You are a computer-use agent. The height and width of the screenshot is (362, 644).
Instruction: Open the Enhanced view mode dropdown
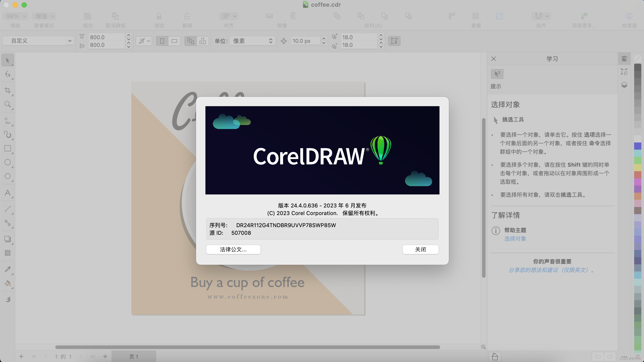44,16
